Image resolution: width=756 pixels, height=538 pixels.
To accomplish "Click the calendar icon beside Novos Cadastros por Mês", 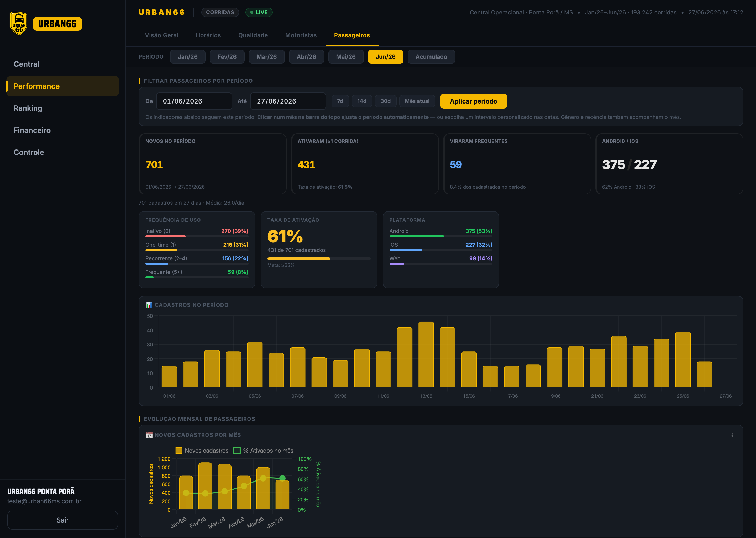I will [x=149, y=435].
